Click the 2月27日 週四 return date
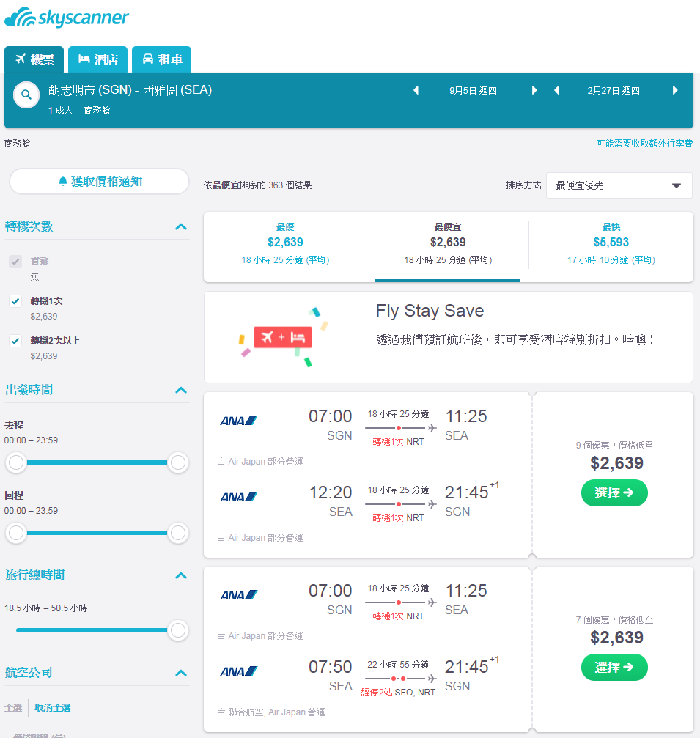 pyautogui.click(x=614, y=90)
